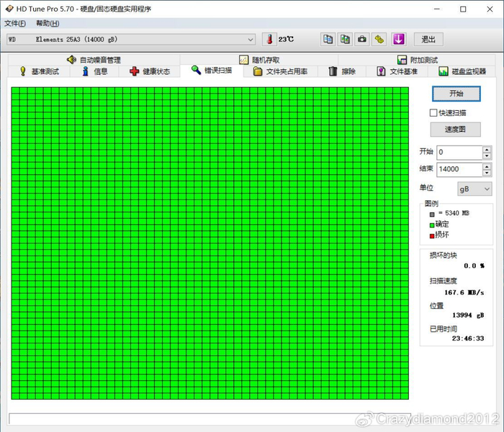The image size is (504, 432).
Task: Open the 磁盘监视器 tab
Action: 461,71
